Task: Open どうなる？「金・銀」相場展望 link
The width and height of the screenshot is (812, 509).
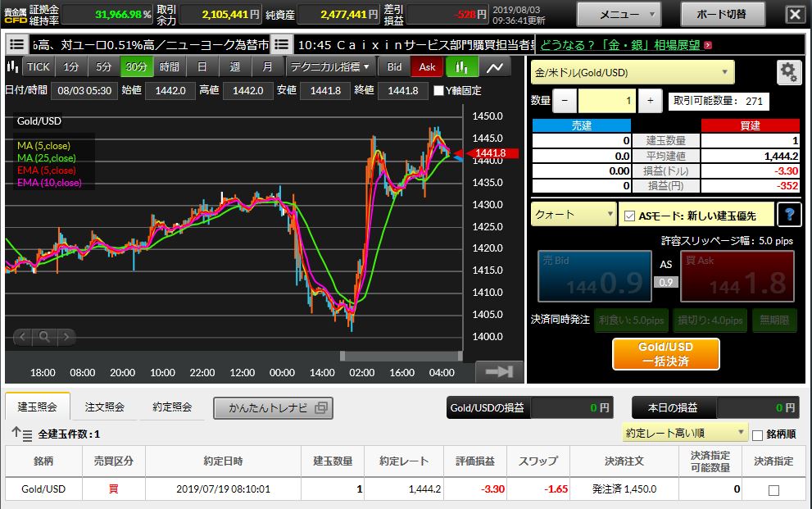Action: click(x=620, y=45)
